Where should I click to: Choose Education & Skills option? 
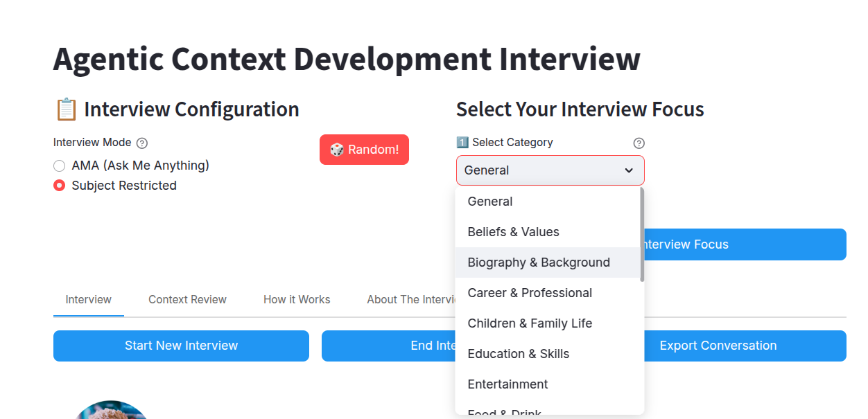tap(548, 354)
